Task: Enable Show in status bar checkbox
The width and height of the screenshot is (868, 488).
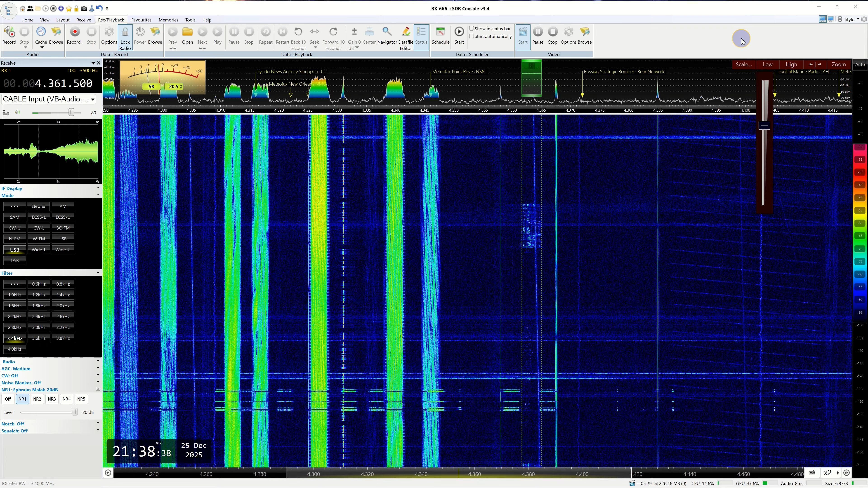Action: pyautogui.click(x=472, y=29)
